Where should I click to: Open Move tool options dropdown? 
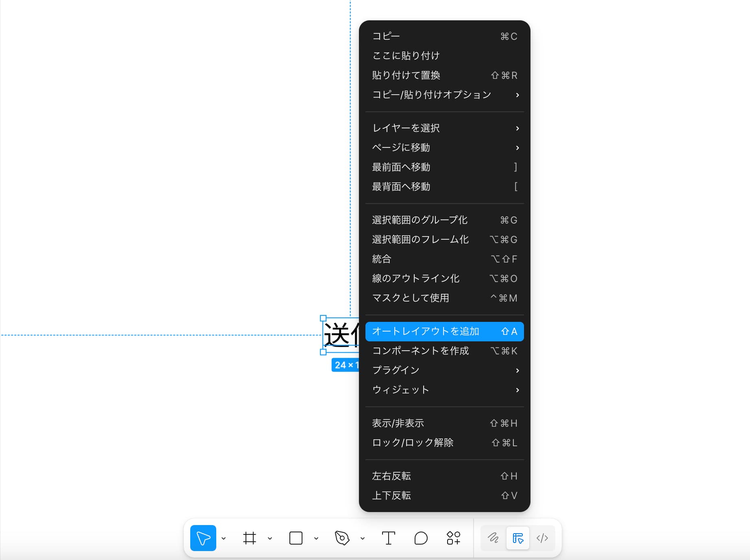pos(224,538)
